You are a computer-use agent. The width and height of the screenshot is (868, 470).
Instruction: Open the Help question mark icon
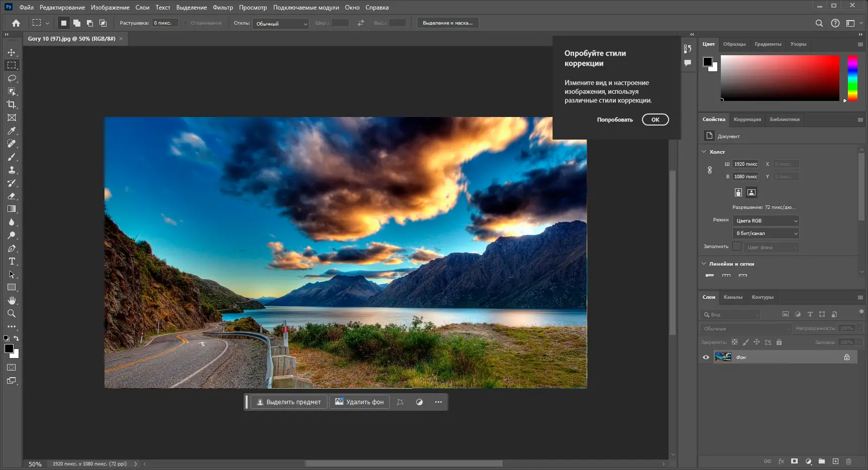pos(835,23)
